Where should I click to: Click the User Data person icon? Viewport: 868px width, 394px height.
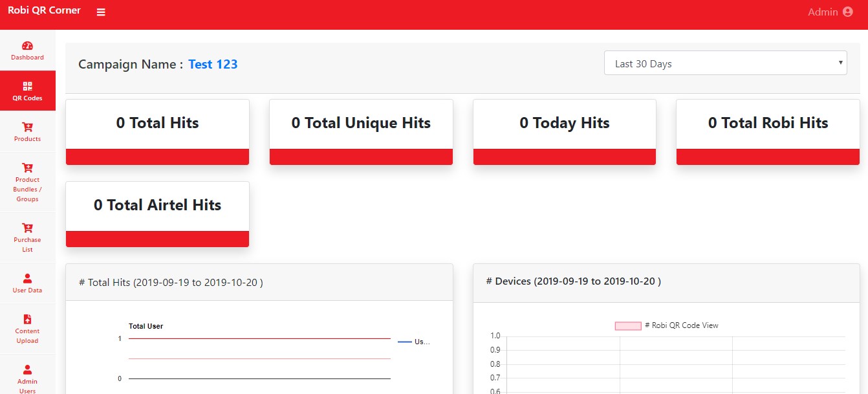(x=27, y=278)
